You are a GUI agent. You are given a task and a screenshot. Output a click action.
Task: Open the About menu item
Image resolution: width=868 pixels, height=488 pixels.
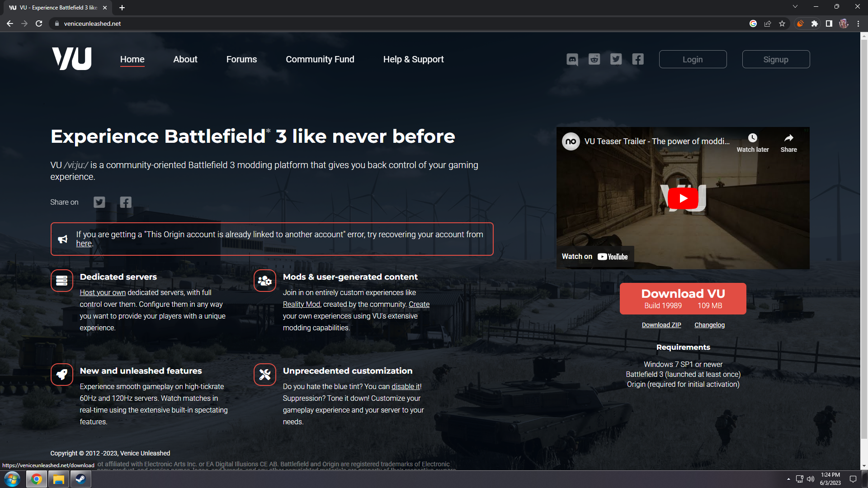(185, 59)
